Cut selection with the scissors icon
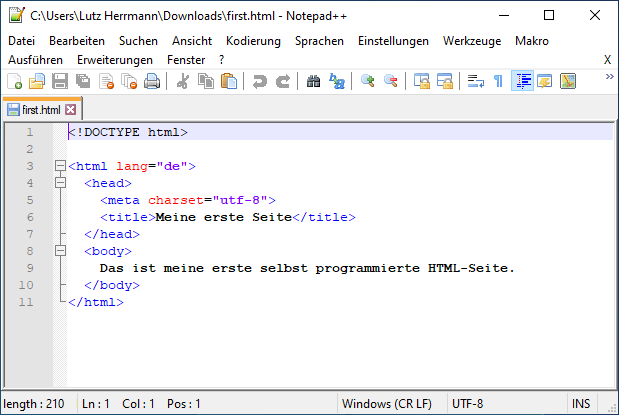The height and width of the screenshot is (415, 619). pyautogui.click(x=183, y=82)
